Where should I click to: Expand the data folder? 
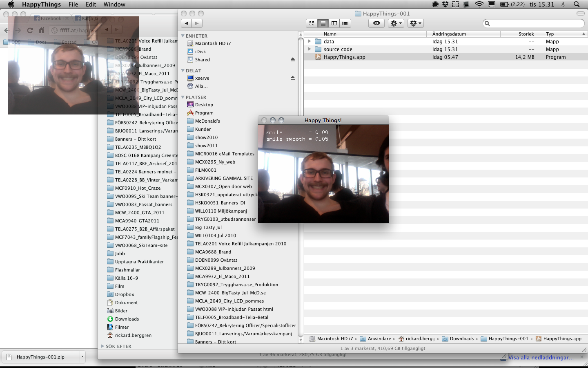click(309, 41)
